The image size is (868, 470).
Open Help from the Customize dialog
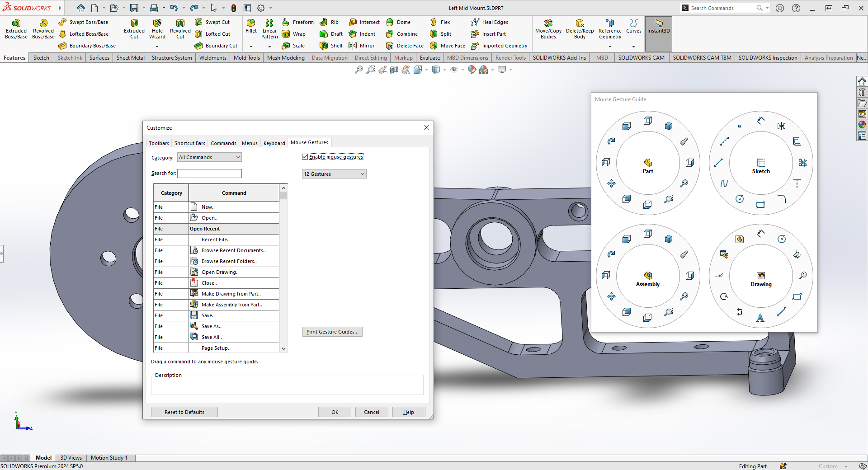click(409, 412)
